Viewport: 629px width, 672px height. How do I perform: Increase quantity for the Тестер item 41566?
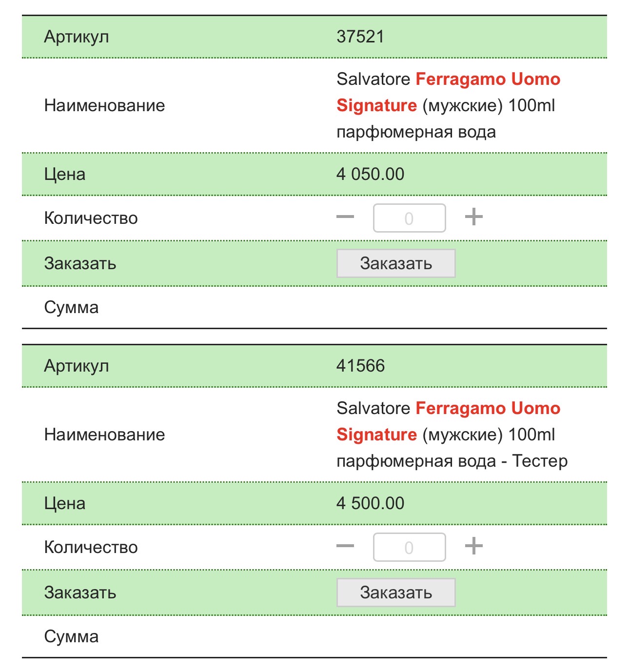click(473, 546)
